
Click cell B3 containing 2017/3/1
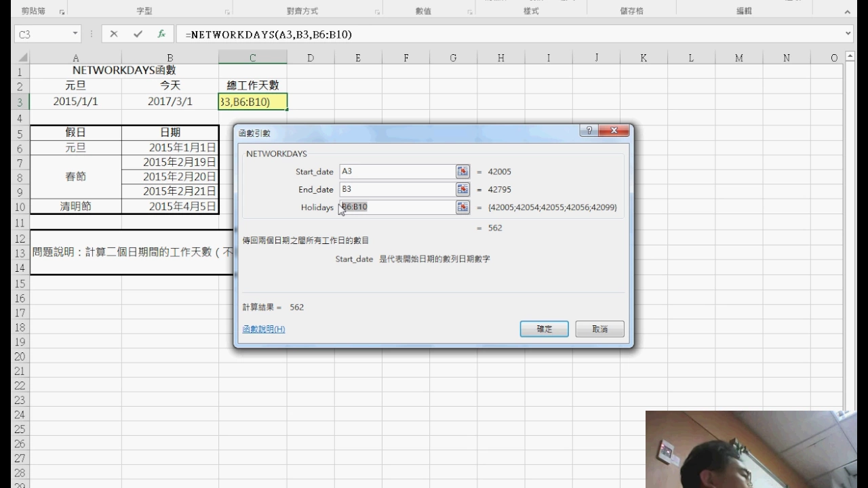(170, 102)
